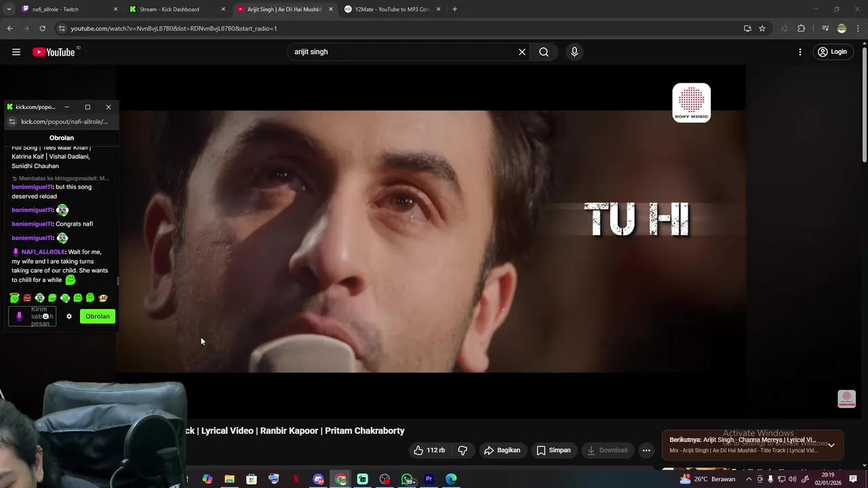The image size is (868, 488).
Task: Click the Obrolan chat header title
Action: [x=62, y=138]
